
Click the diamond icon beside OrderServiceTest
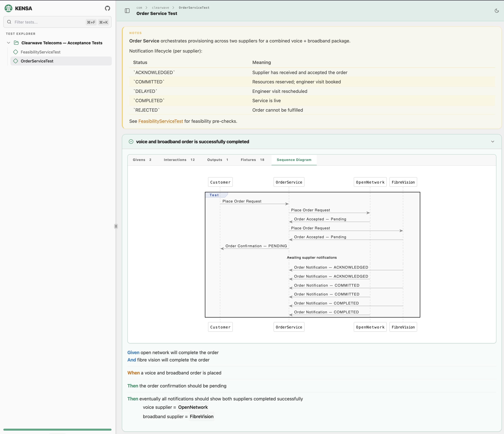(16, 61)
